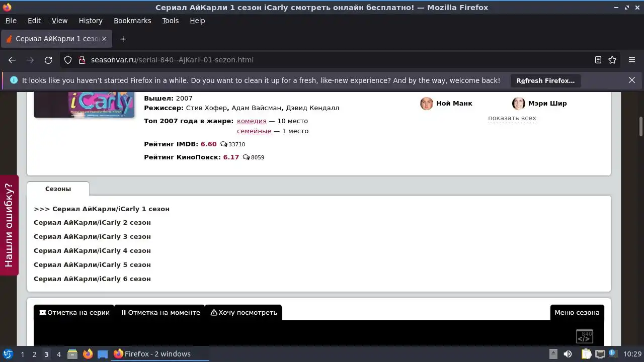This screenshot has height=362, width=644.
Task: Open the taskbar start menu icon
Action: pos(8,354)
